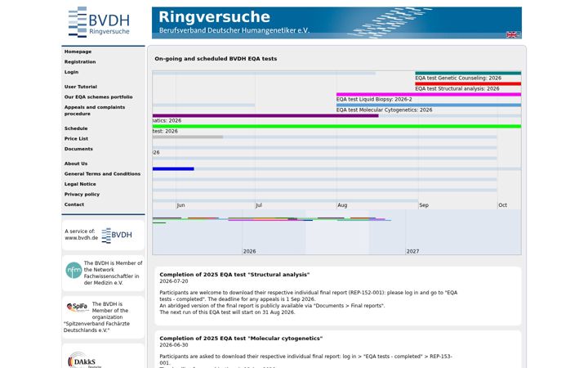Screen dimensions: 588x368
Task: Click the 2027 year label in overview
Action: coord(412,252)
